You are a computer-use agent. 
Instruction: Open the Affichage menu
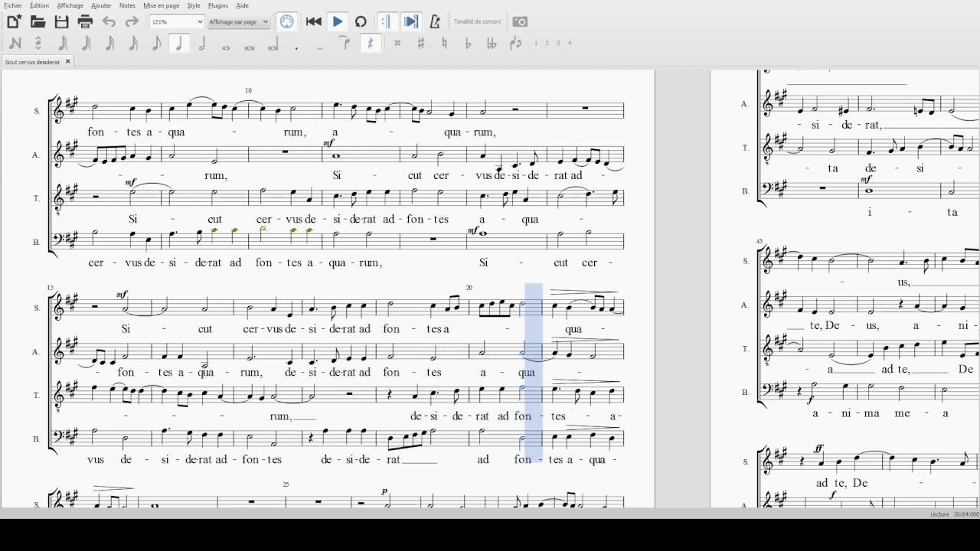click(70, 5)
